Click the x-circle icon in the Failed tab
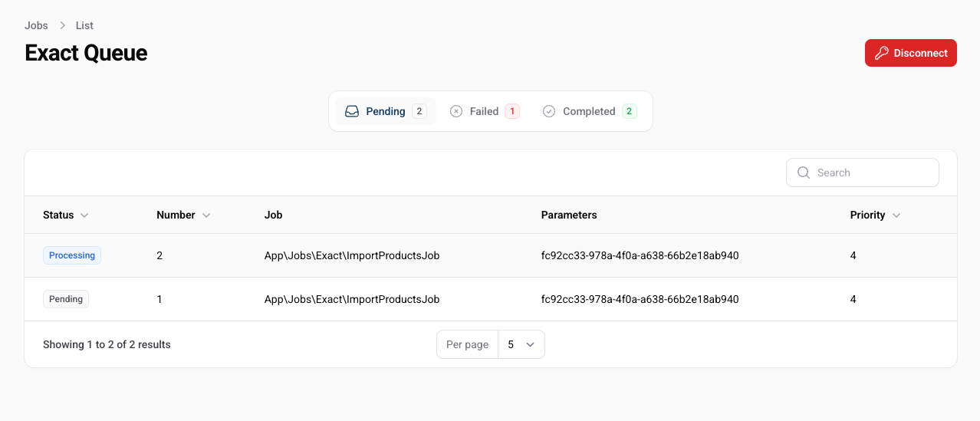980x421 pixels. click(x=456, y=111)
